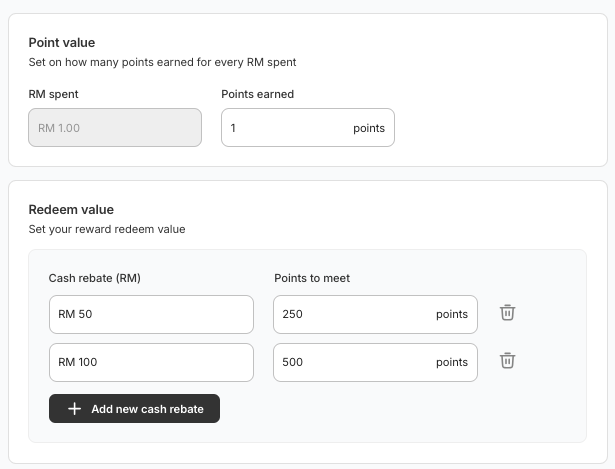Click the Redeem value section heading
The height and width of the screenshot is (469, 615).
click(71, 209)
